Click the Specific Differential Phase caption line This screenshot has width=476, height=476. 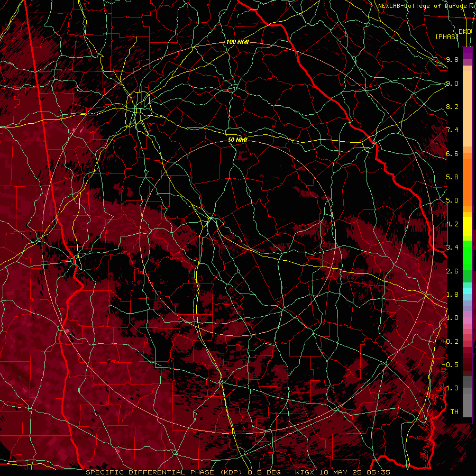(x=238, y=472)
